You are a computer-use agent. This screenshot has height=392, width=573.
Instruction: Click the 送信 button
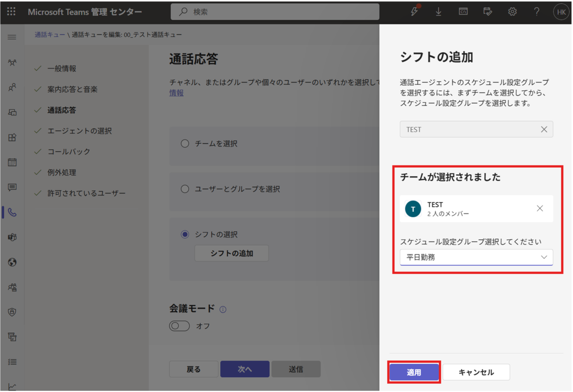(x=296, y=369)
